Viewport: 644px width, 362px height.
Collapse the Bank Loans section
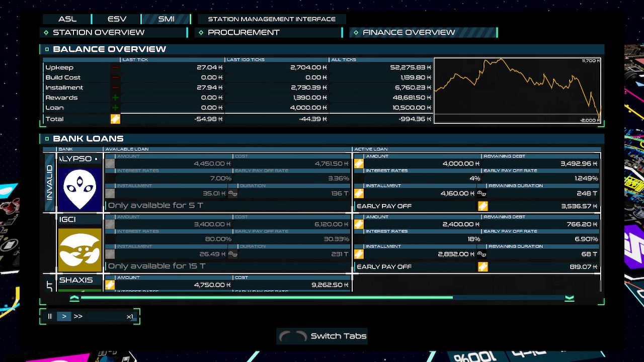click(x=47, y=139)
